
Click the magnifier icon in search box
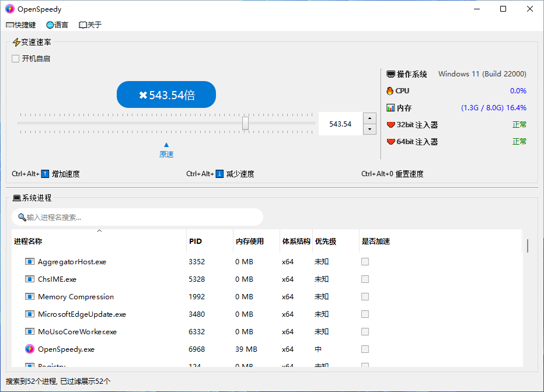coord(22,217)
